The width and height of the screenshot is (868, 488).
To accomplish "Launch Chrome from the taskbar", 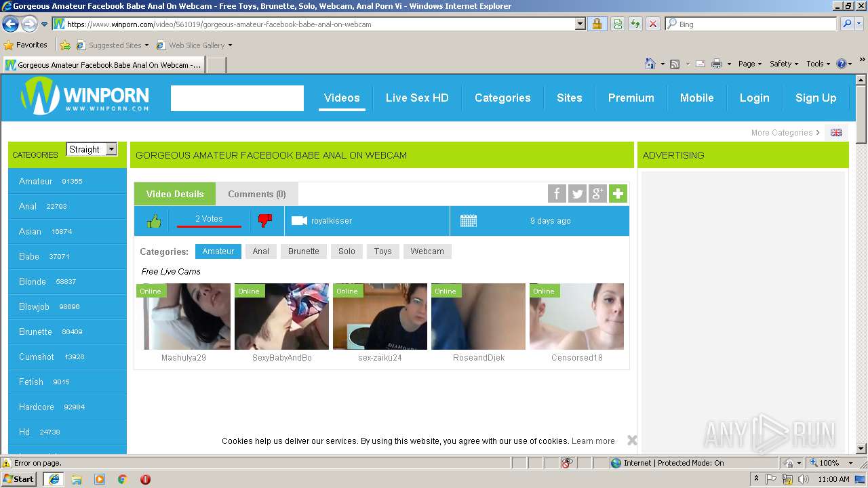I will (x=122, y=479).
